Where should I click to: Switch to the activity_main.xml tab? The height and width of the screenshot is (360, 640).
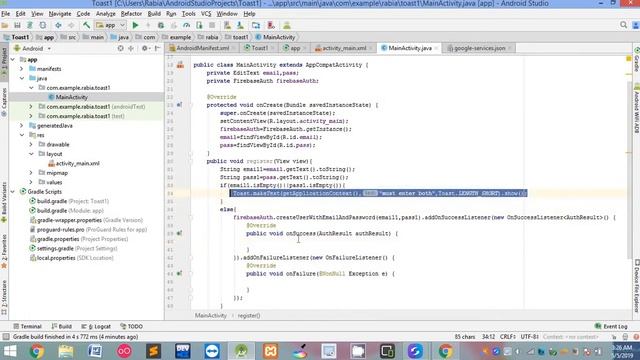[x=344, y=48]
